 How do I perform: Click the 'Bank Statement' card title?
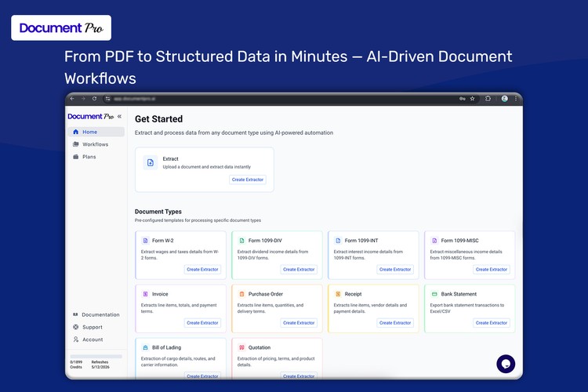coord(459,294)
